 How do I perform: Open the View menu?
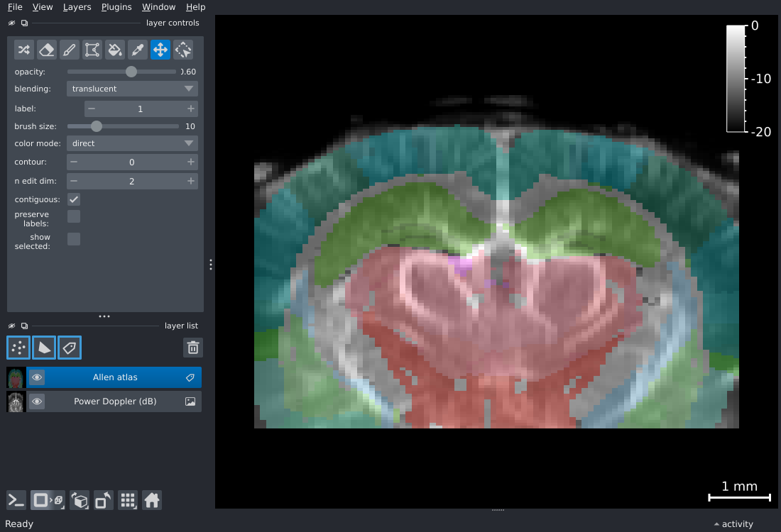(43, 7)
